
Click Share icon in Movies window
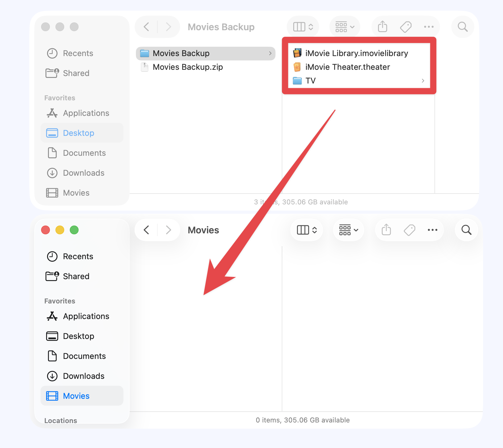pyautogui.click(x=386, y=230)
